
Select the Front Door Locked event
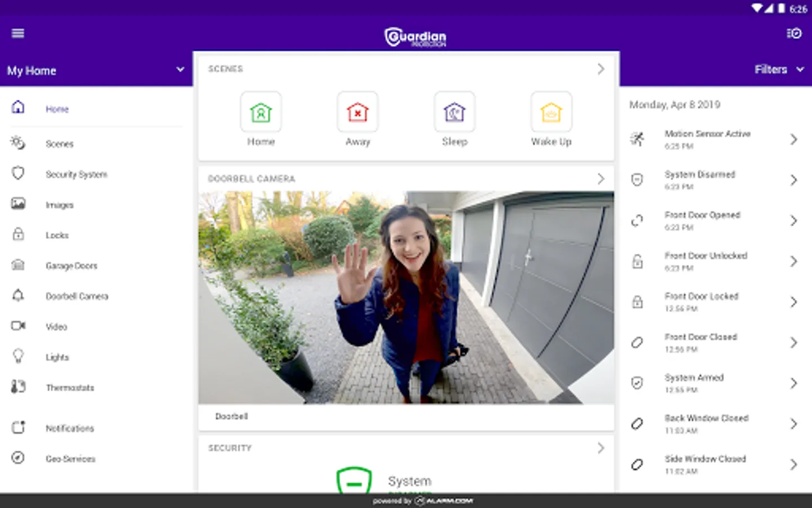point(715,302)
